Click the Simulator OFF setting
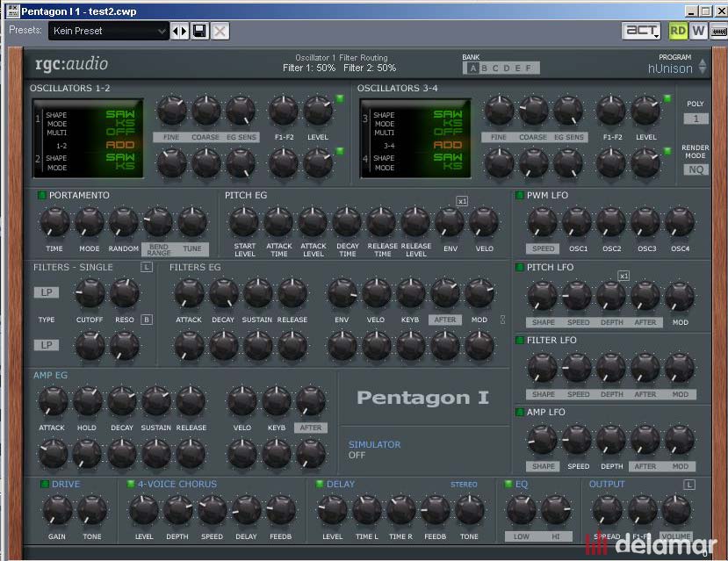This screenshot has width=728, height=561. tap(357, 455)
